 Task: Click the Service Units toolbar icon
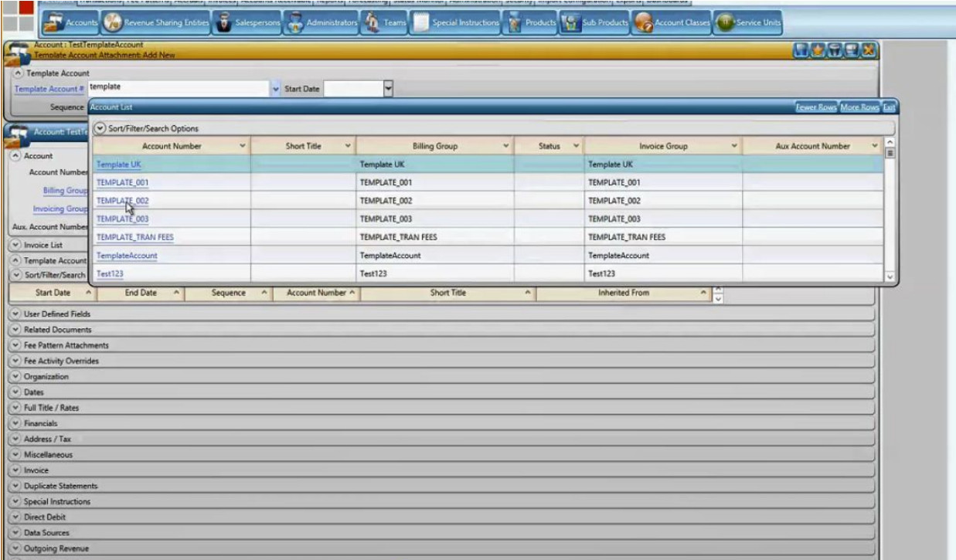point(748,23)
